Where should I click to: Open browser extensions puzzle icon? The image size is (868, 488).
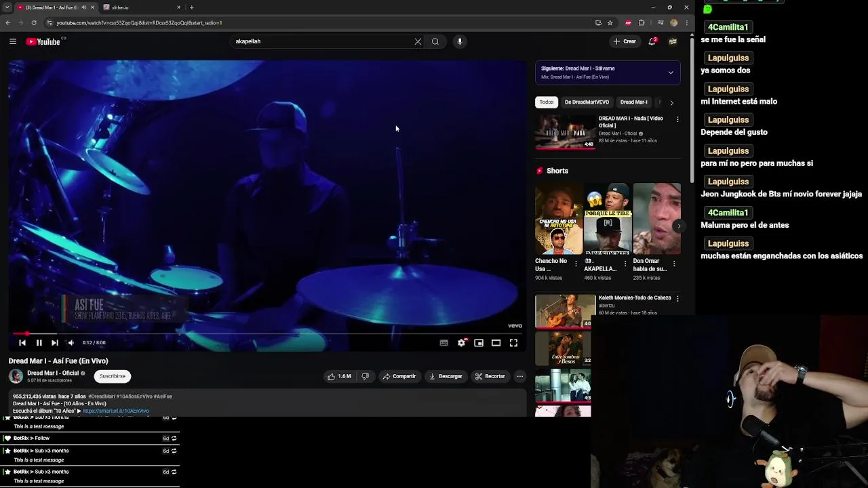point(642,23)
